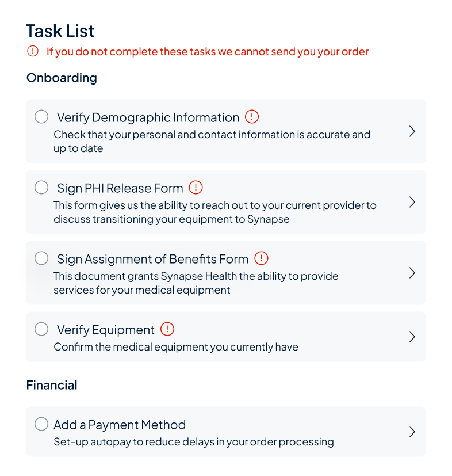Click alert icon next to Verify Equipment

[x=167, y=329]
